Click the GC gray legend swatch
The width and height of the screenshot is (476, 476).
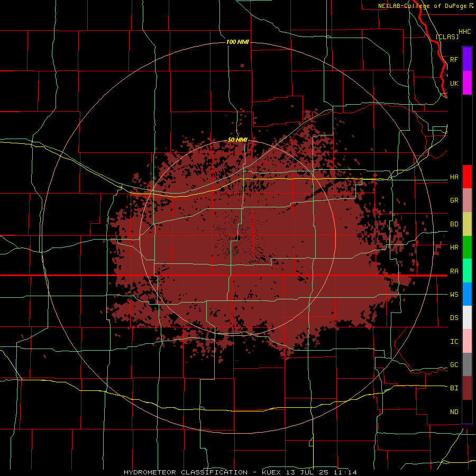click(467, 364)
